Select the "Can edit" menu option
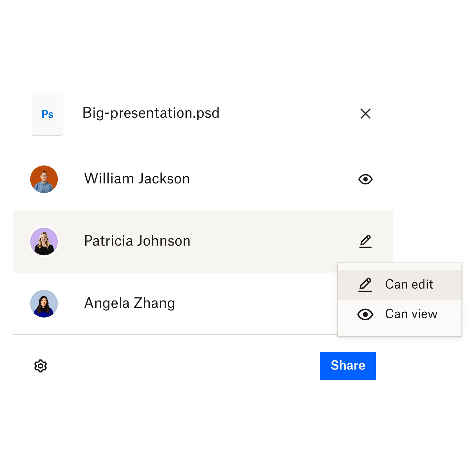 (409, 285)
